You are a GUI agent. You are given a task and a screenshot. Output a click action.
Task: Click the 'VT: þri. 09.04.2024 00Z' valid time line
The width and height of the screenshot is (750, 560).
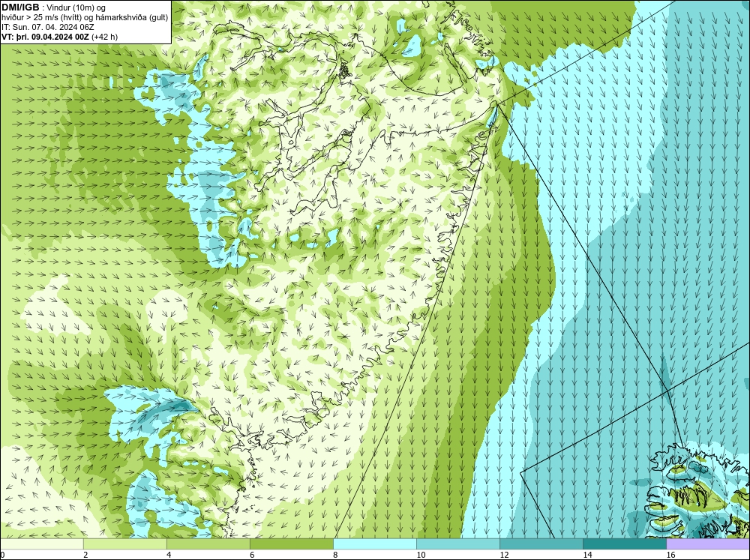45,37
